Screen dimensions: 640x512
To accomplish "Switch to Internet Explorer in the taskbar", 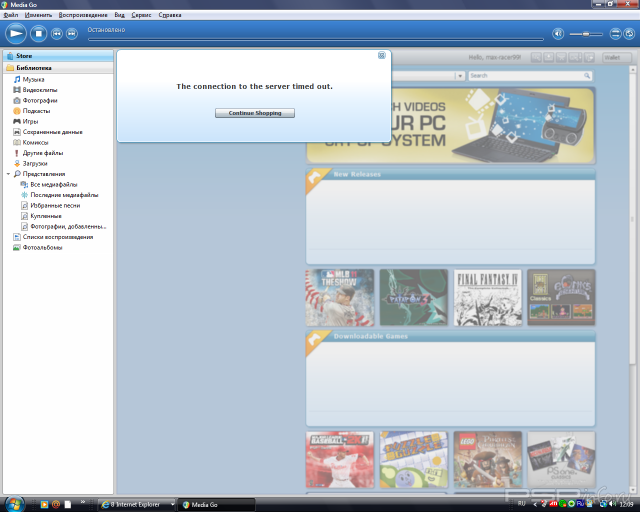I will [134, 504].
